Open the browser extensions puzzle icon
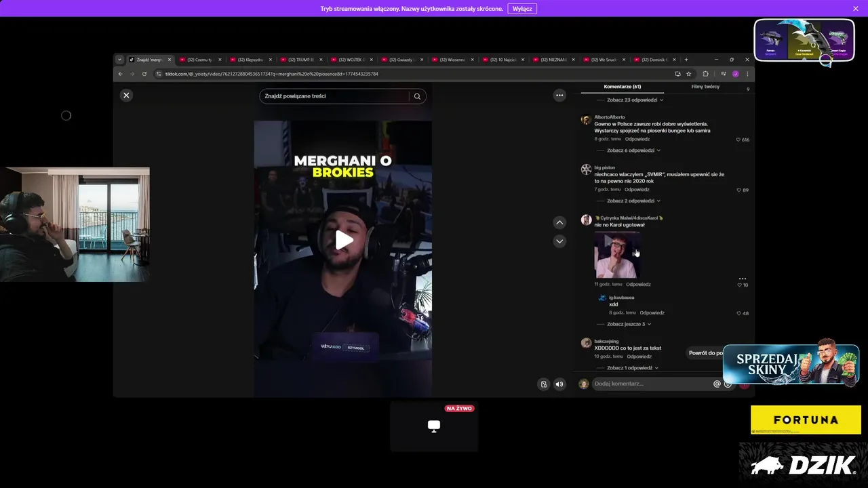This screenshot has height=488, width=868. [705, 74]
